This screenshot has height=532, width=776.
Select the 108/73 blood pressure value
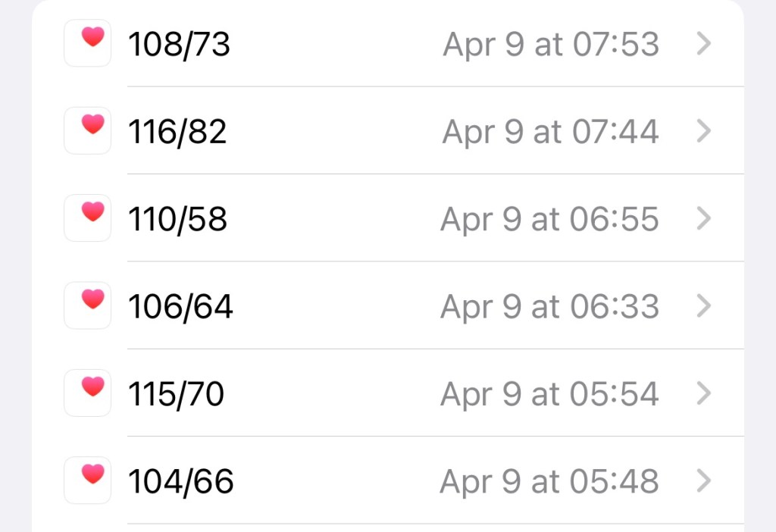click(x=179, y=45)
